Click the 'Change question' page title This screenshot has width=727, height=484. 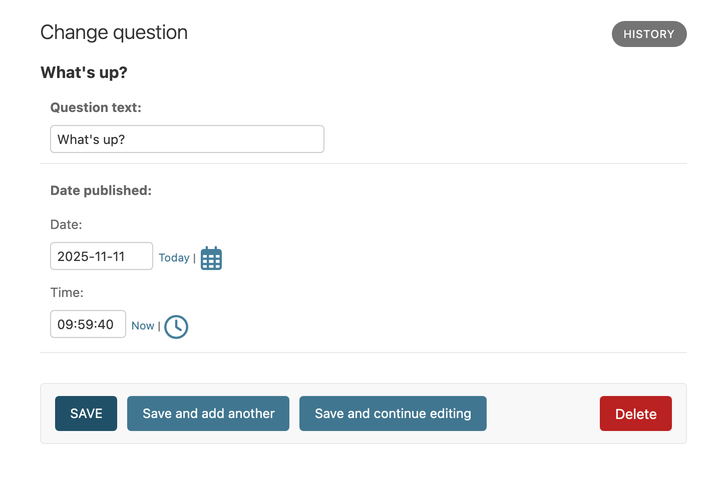114,32
